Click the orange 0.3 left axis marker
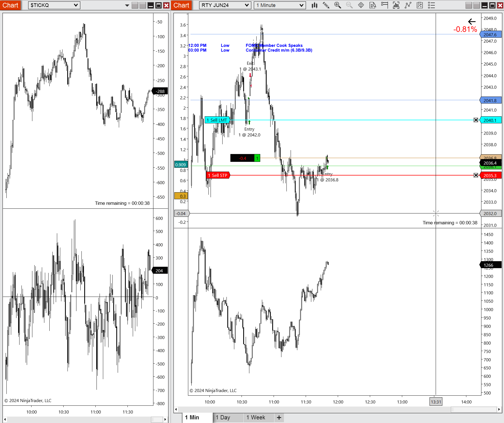The height and width of the screenshot is (423, 504). click(x=181, y=196)
